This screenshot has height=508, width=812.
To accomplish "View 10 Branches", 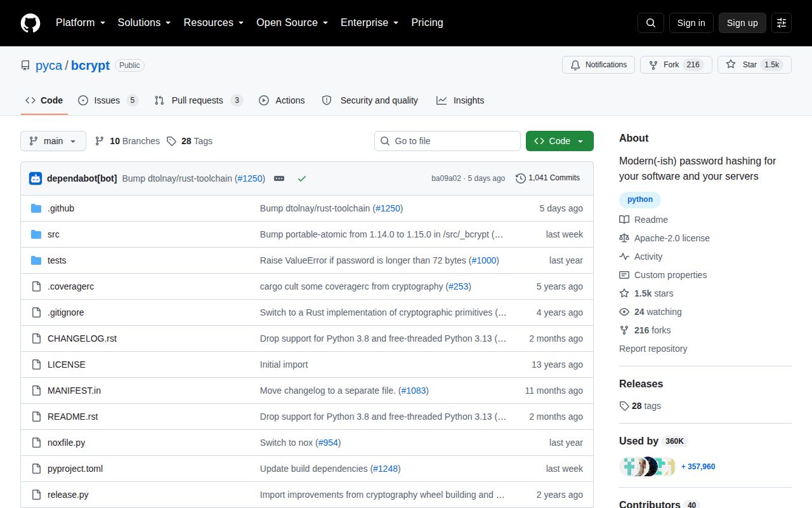I will pos(128,141).
